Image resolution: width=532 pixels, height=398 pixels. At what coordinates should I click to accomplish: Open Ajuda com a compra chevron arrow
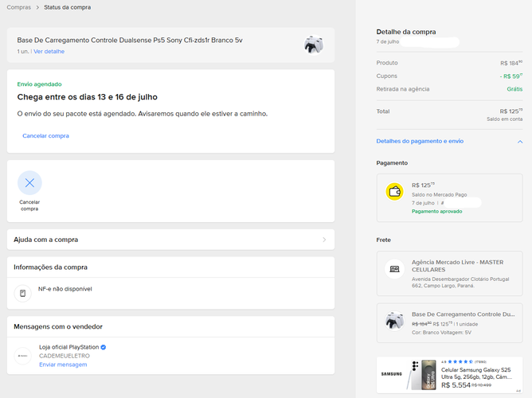[x=324, y=240]
